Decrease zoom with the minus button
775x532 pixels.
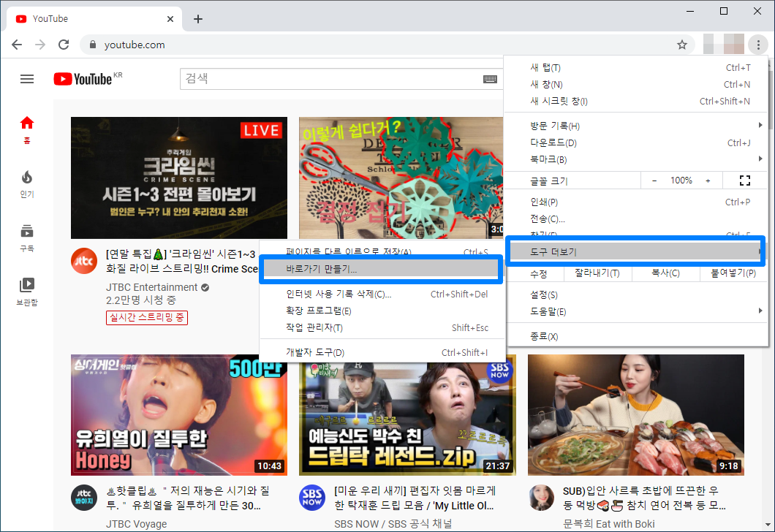654,180
